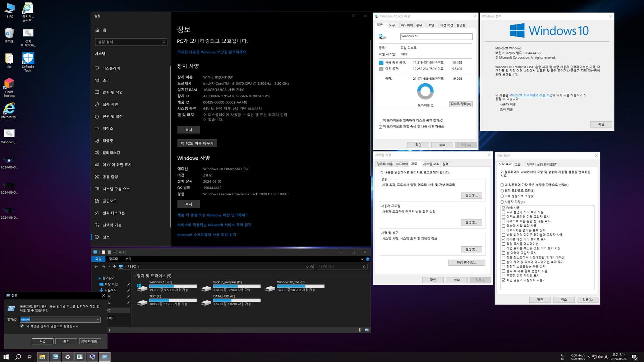
Task: Open 전원 및 절전 settings entry
Action: (x=112, y=117)
